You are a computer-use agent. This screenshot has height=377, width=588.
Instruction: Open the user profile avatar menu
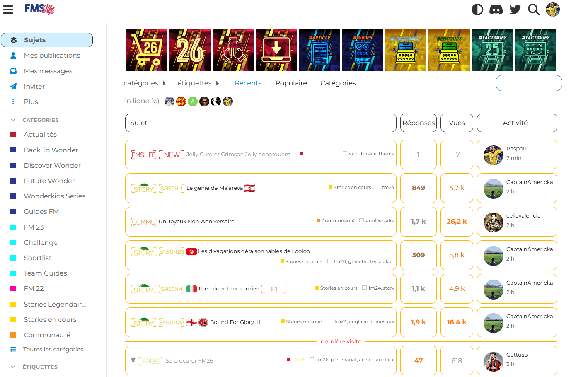(552, 10)
